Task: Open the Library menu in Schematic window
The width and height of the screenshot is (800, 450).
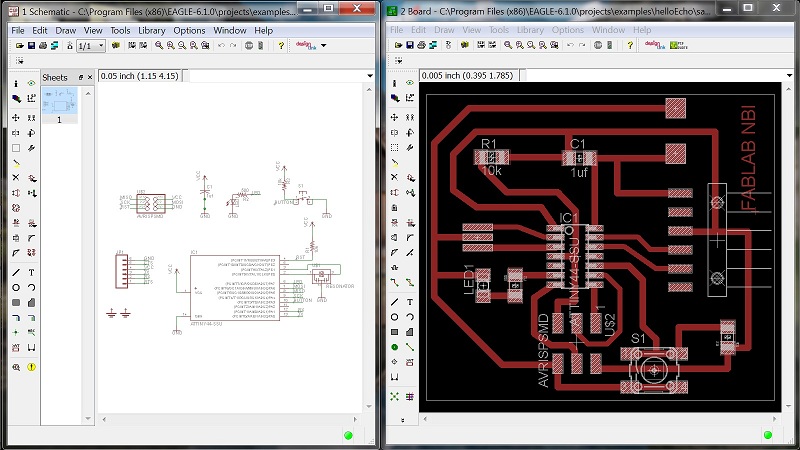Action: point(152,30)
